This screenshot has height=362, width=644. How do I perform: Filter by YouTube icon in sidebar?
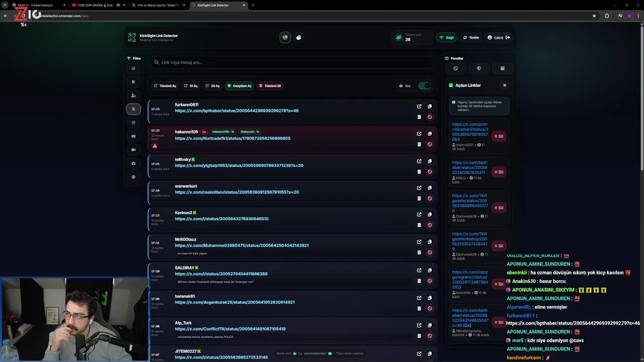point(133,136)
